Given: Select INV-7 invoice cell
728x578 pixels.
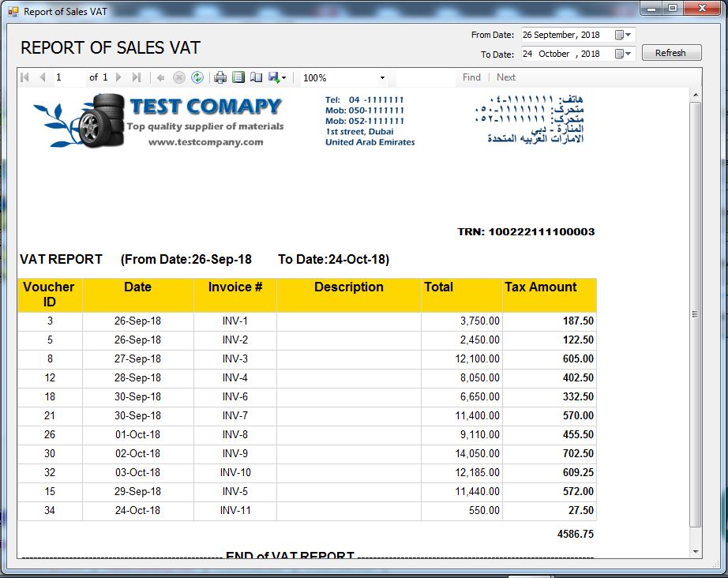Looking at the screenshot, I should pyautogui.click(x=235, y=416).
